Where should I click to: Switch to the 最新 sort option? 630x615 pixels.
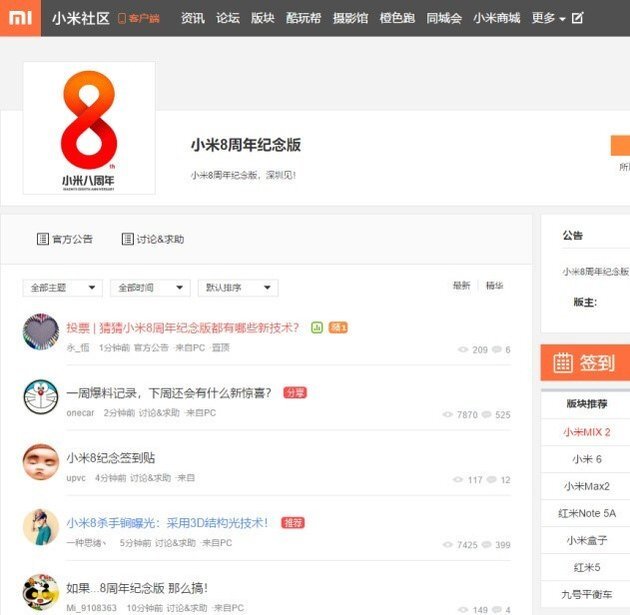click(x=461, y=286)
